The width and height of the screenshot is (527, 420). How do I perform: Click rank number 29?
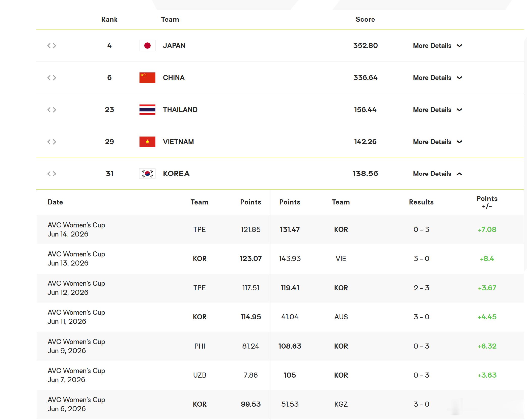pyautogui.click(x=109, y=142)
